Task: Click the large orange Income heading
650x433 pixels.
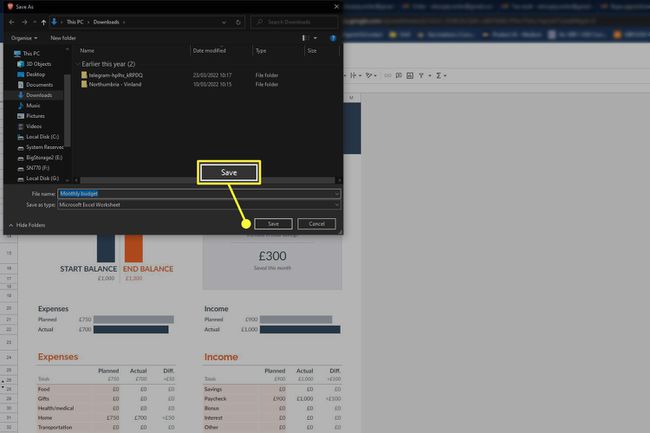Action: click(221, 357)
